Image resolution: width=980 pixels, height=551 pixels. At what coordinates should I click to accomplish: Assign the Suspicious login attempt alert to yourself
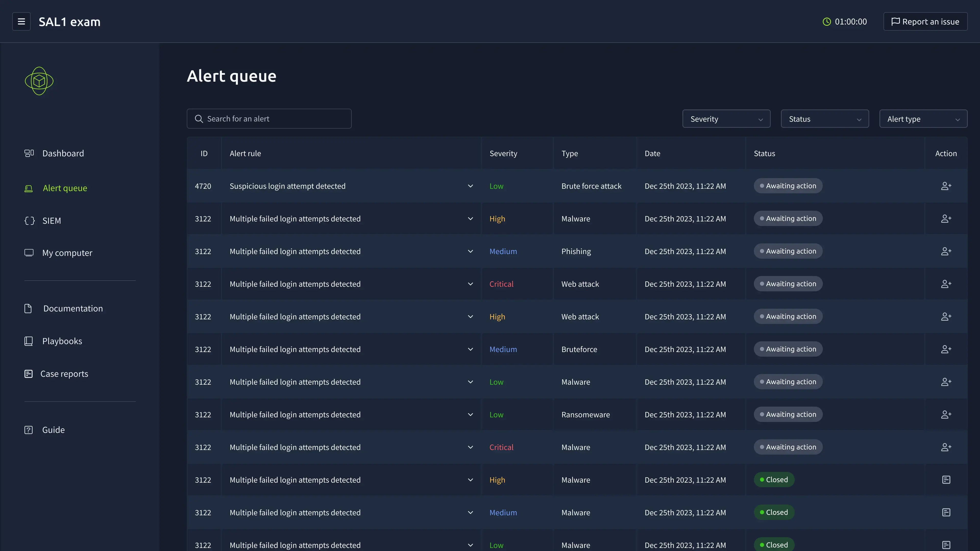pyautogui.click(x=946, y=186)
